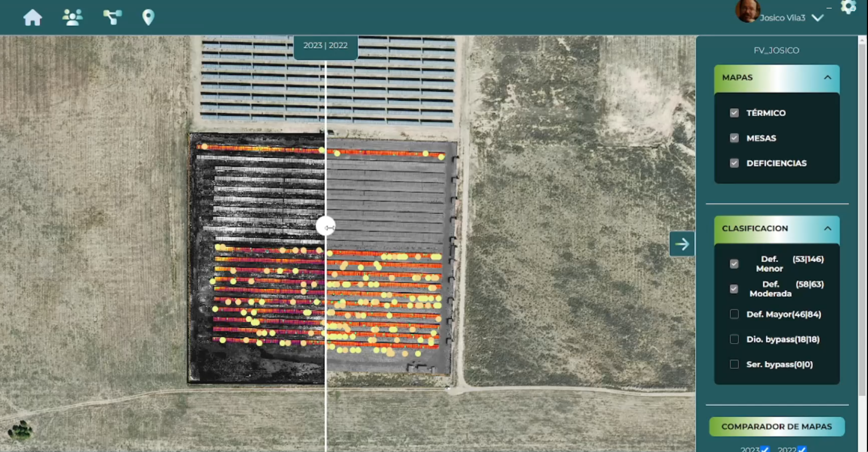Click the sidebar scrollbar up arrow

coord(862,40)
